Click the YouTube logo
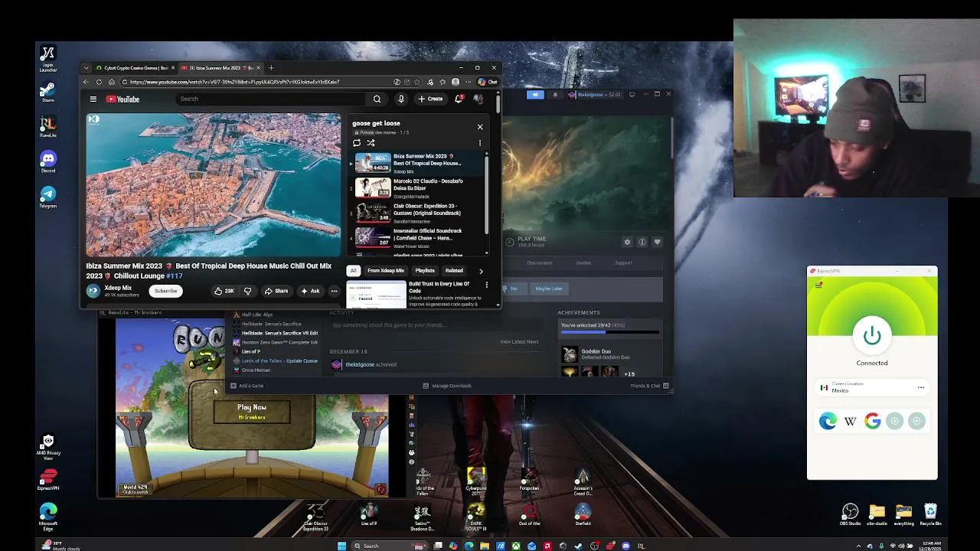Image resolution: width=980 pixels, height=551 pixels. 122,99
